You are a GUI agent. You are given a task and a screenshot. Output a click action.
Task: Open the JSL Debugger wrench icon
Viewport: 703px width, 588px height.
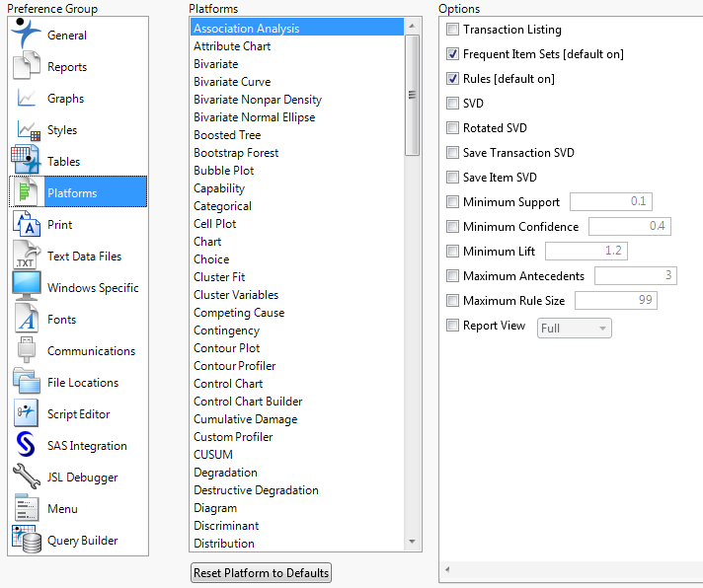[26, 477]
